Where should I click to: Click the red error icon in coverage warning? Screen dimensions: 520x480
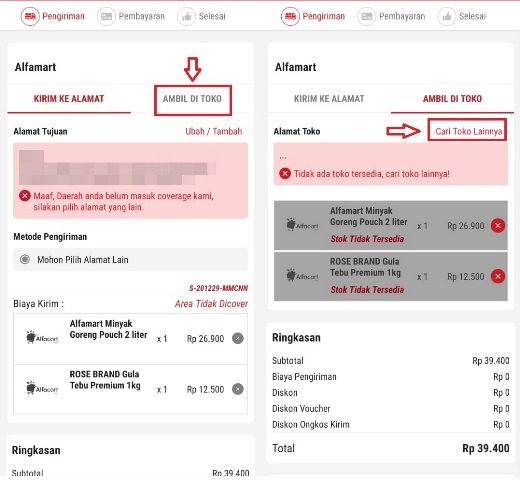[25, 196]
